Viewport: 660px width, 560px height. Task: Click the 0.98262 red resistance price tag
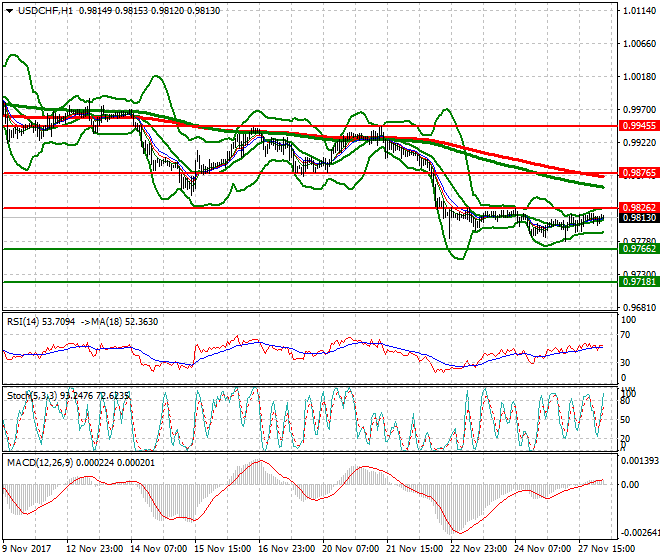pos(638,208)
